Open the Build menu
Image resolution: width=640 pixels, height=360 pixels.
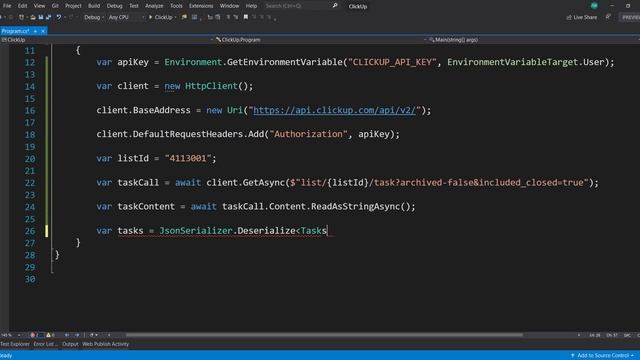coord(94,6)
